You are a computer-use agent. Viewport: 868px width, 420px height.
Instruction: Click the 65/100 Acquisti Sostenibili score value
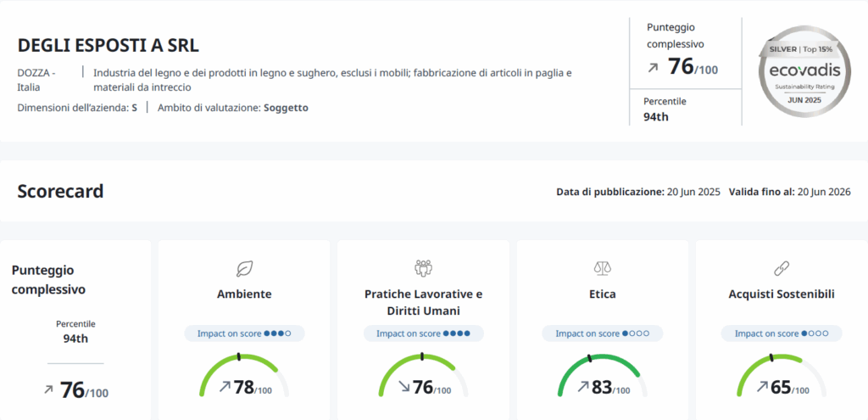pos(789,387)
